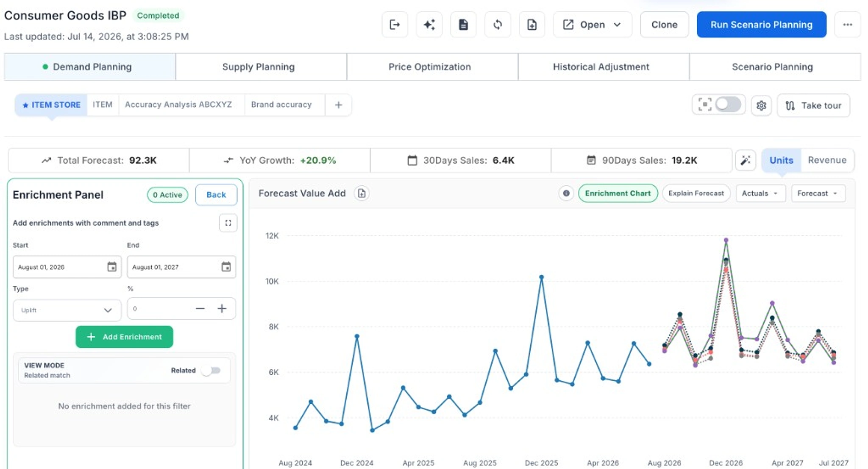Click the download icon beside Forecast Value Add
Viewport: 868px width, 469px height.
[x=362, y=193]
